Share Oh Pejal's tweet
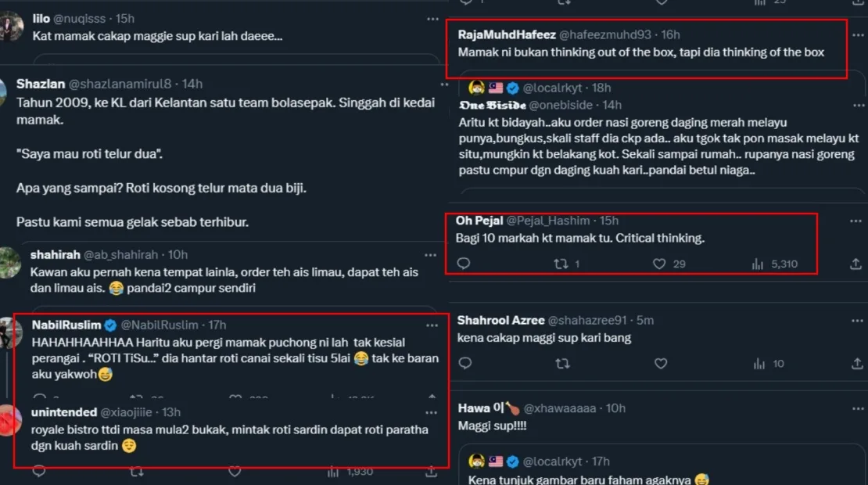The height and width of the screenshot is (485, 868). (x=855, y=264)
